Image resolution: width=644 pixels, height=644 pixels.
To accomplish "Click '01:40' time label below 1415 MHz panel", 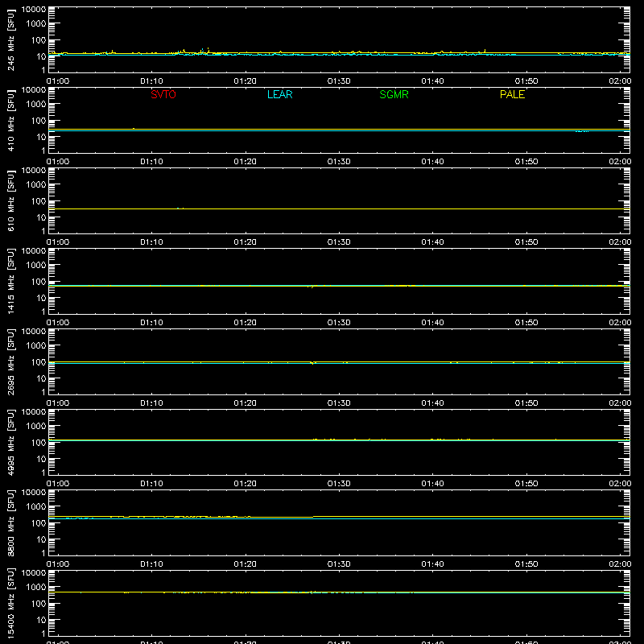I will pos(432,323).
